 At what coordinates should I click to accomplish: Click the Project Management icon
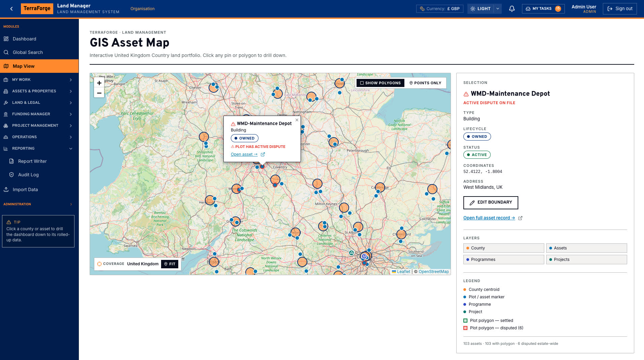[6, 125]
